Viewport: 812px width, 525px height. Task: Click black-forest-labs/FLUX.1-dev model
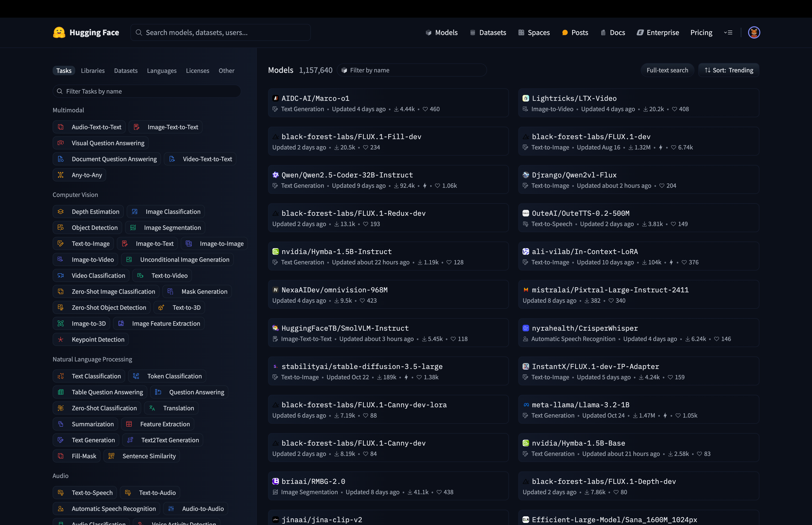[x=590, y=137]
